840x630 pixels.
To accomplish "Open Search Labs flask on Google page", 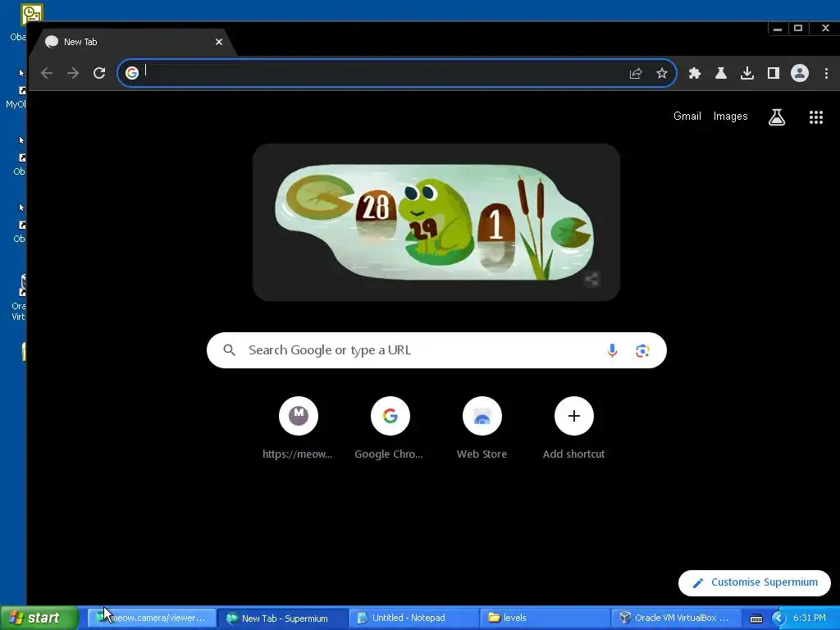I will pos(776,116).
